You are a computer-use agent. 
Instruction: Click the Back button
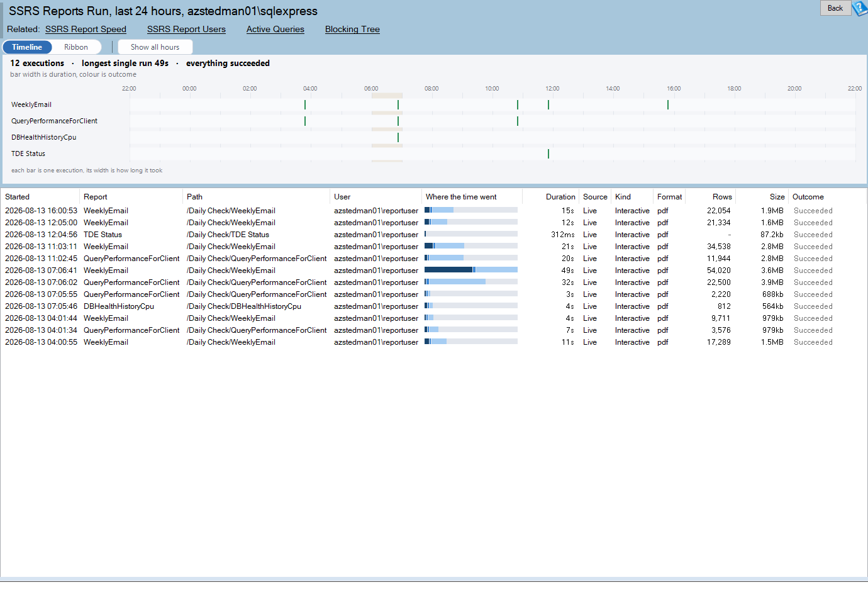pyautogui.click(x=835, y=8)
